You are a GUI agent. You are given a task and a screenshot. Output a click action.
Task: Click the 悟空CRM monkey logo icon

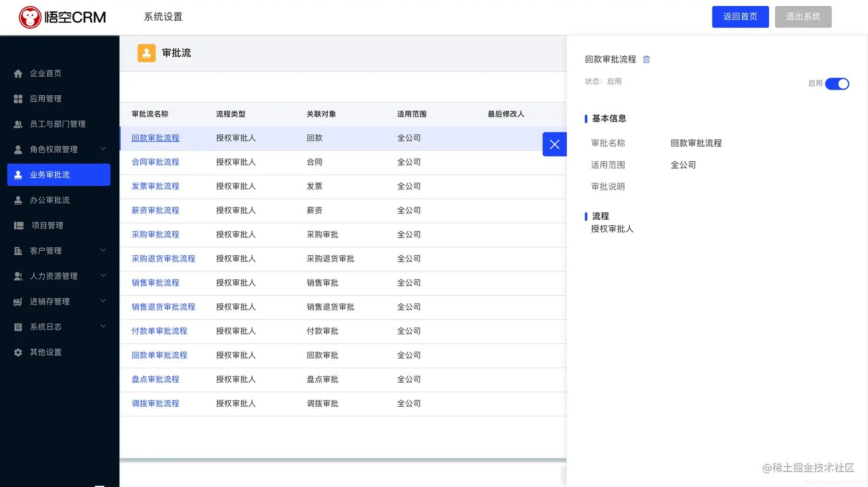(31, 17)
